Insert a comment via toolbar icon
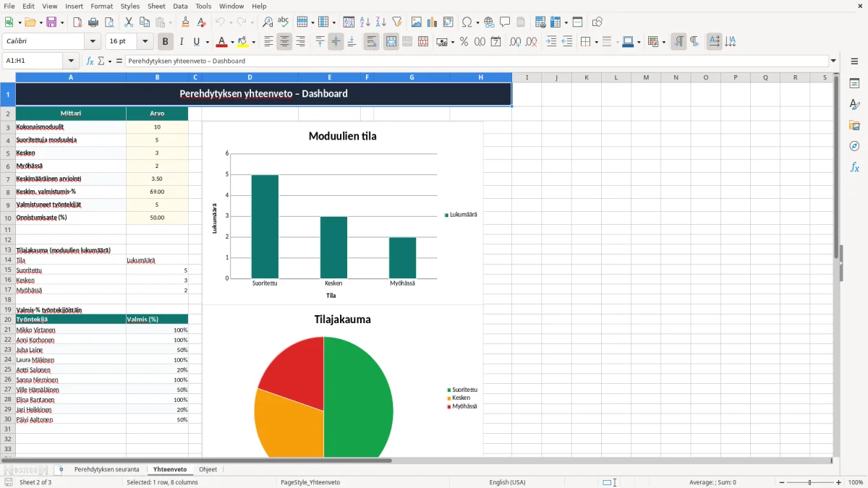The width and height of the screenshot is (868, 488). pyautogui.click(x=505, y=22)
